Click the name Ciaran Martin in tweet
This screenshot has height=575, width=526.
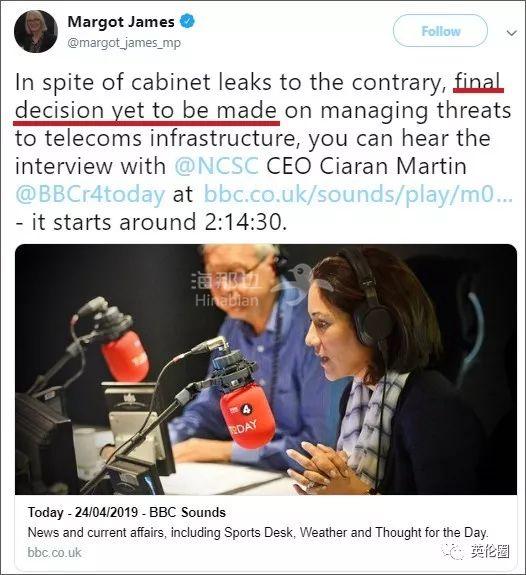coord(393,166)
